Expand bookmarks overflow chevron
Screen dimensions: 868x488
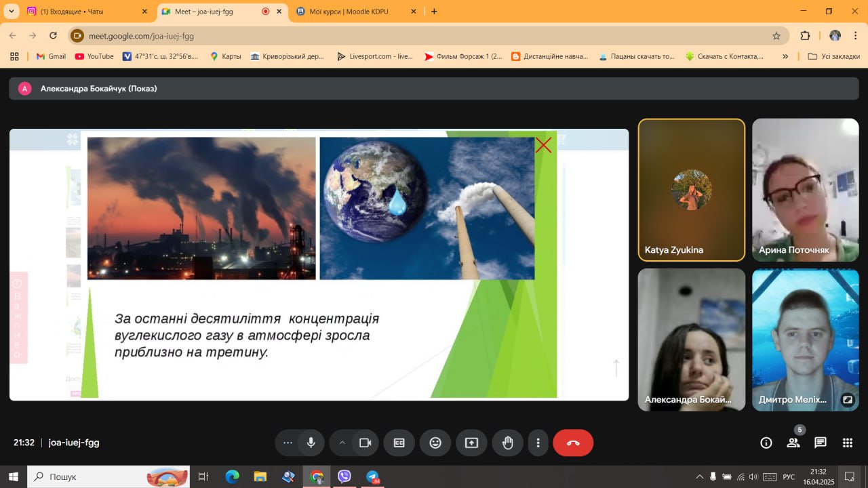(x=785, y=56)
